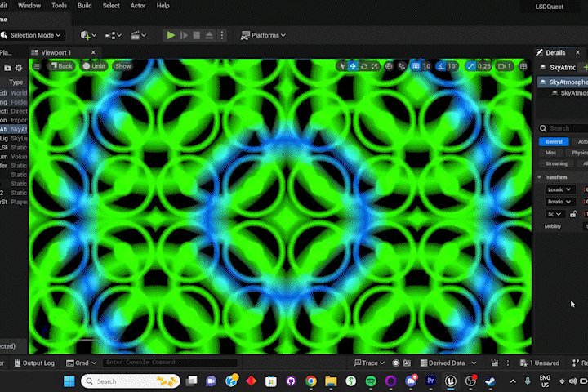Viewport: 588px width, 392px height.
Task: Click the Back view orientation button
Action: point(61,66)
